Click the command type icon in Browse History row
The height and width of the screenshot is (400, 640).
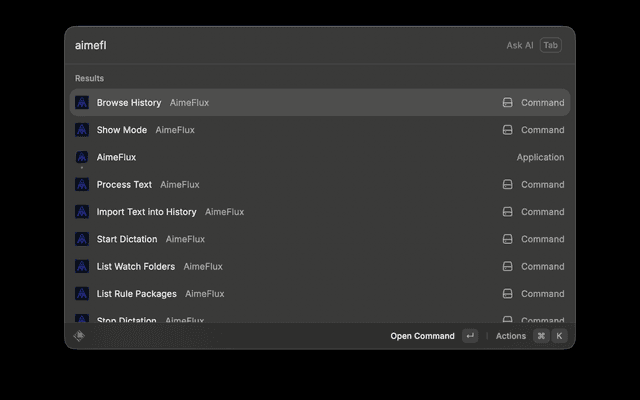pyautogui.click(x=507, y=102)
